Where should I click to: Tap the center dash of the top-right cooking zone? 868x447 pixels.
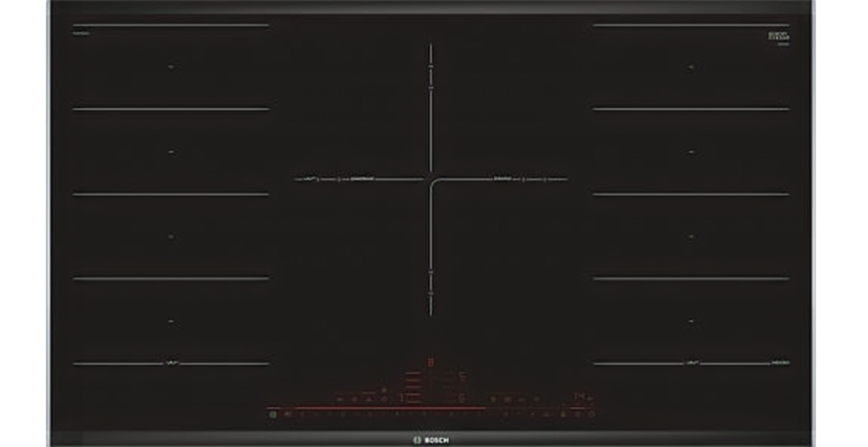click(691, 67)
